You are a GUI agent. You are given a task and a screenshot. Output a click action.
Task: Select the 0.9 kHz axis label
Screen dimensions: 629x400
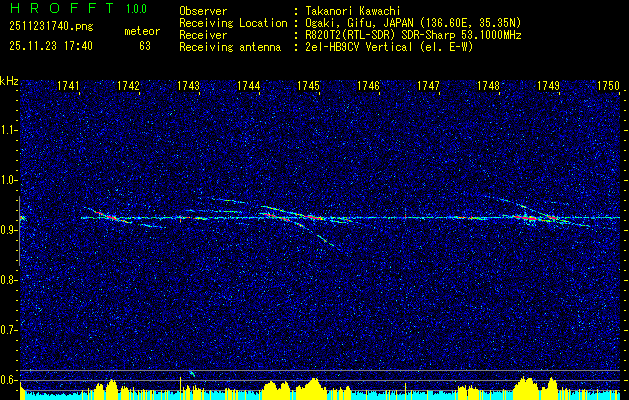9,230
